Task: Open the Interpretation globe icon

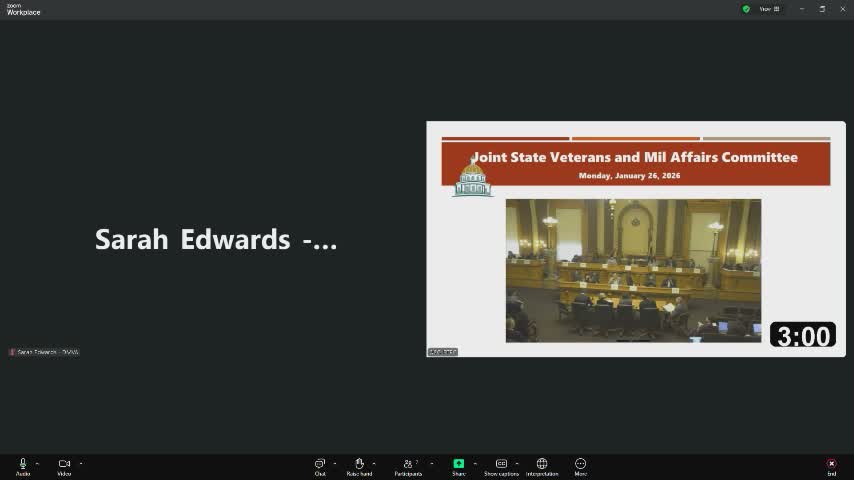Action: 542,464
